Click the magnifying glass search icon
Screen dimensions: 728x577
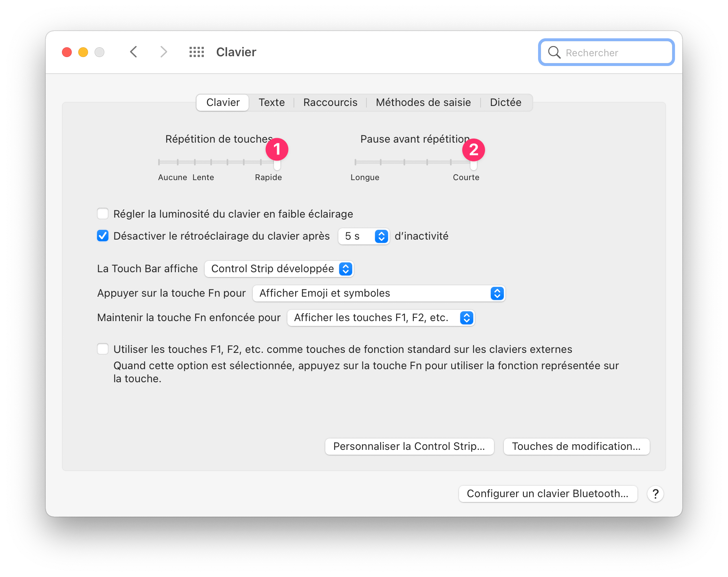pyautogui.click(x=554, y=53)
